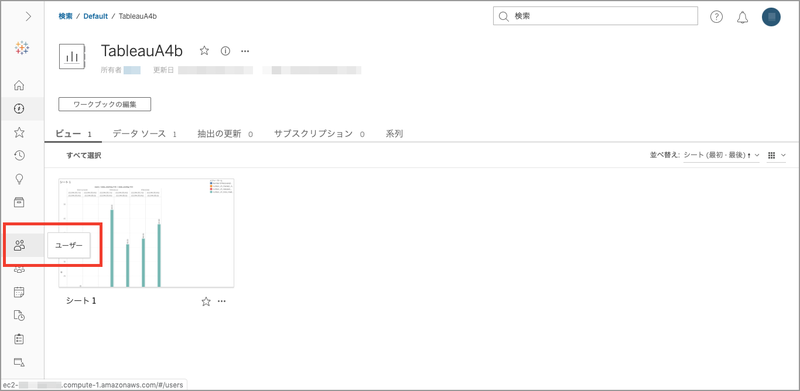Open Explore compass icon in sidebar
The image size is (800, 391).
tap(19, 109)
